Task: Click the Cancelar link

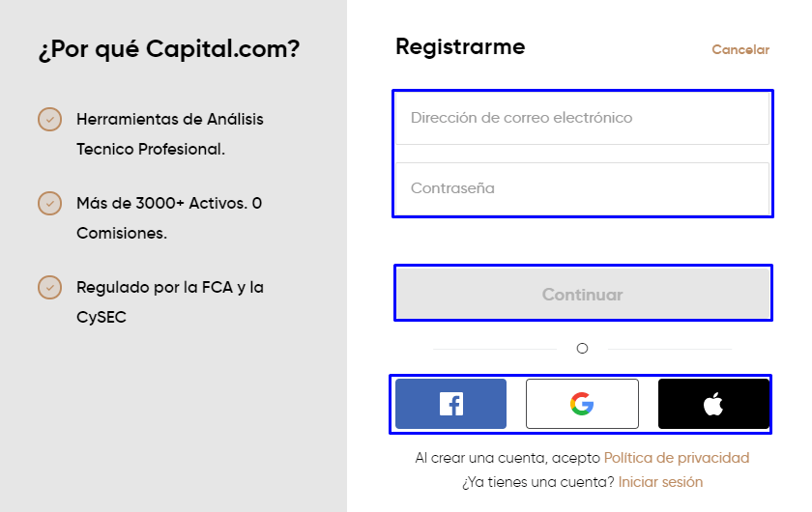Action: click(740, 49)
